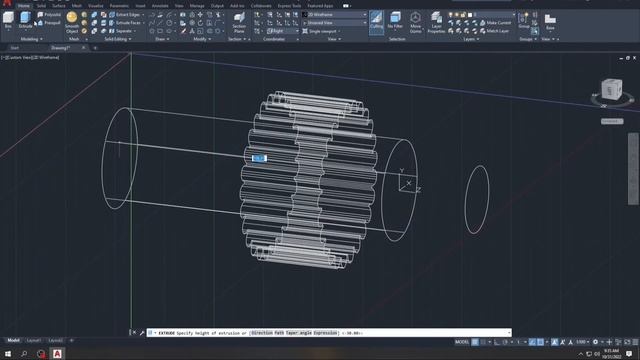640x360 pixels.
Task: Choose the Polysolid tool
Action: (x=49, y=15)
